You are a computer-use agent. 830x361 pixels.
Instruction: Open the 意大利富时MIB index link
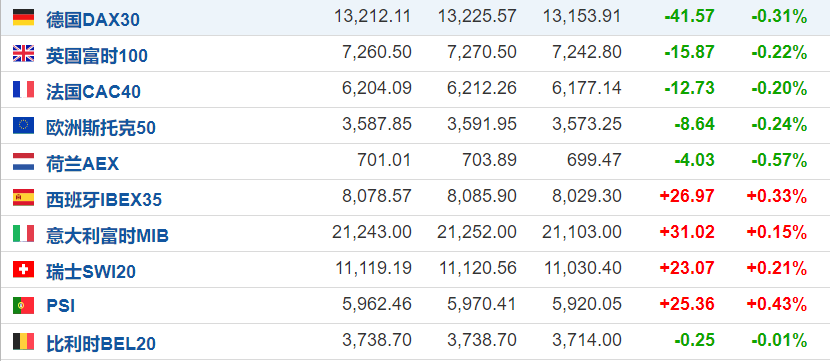[107, 236]
